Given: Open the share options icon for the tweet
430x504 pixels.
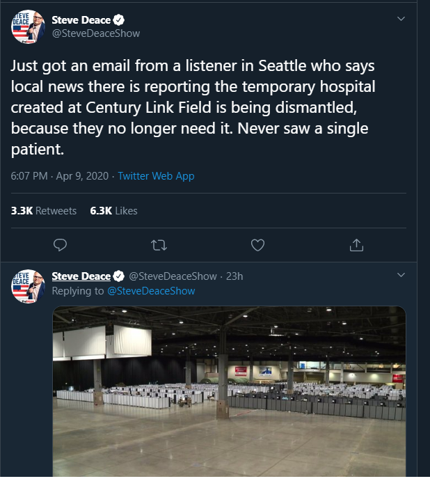Looking at the screenshot, I should [356, 244].
